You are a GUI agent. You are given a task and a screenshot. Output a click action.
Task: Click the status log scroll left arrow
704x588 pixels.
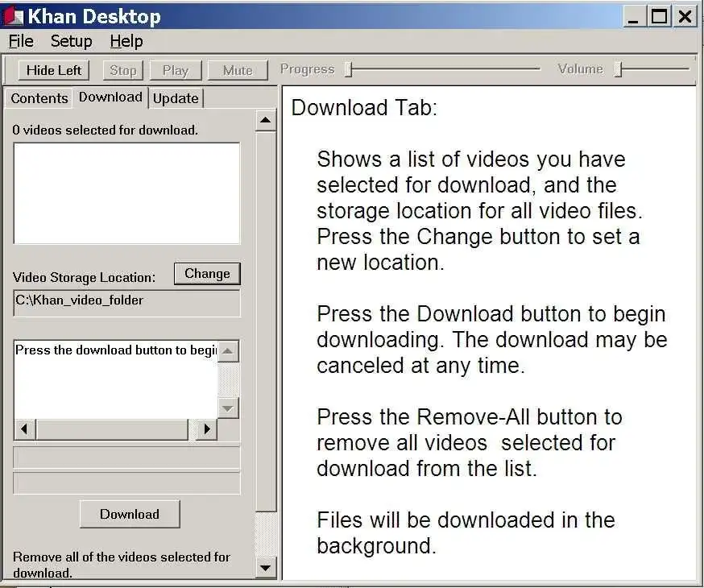point(25,429)
